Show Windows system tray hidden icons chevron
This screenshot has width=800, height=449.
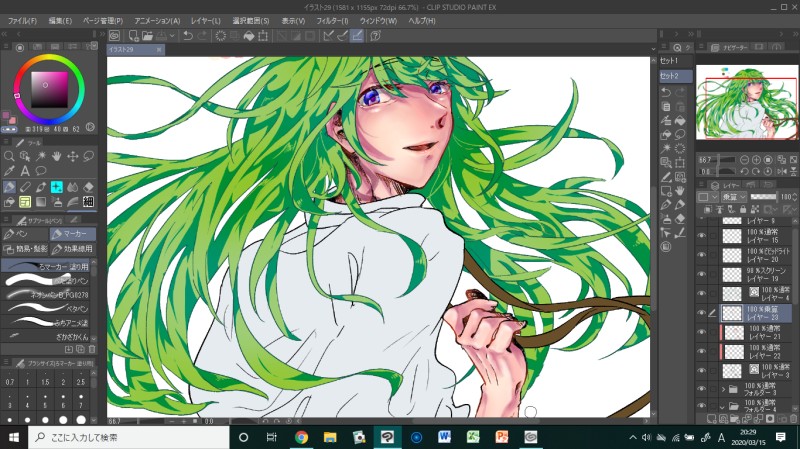coord(633,437)
